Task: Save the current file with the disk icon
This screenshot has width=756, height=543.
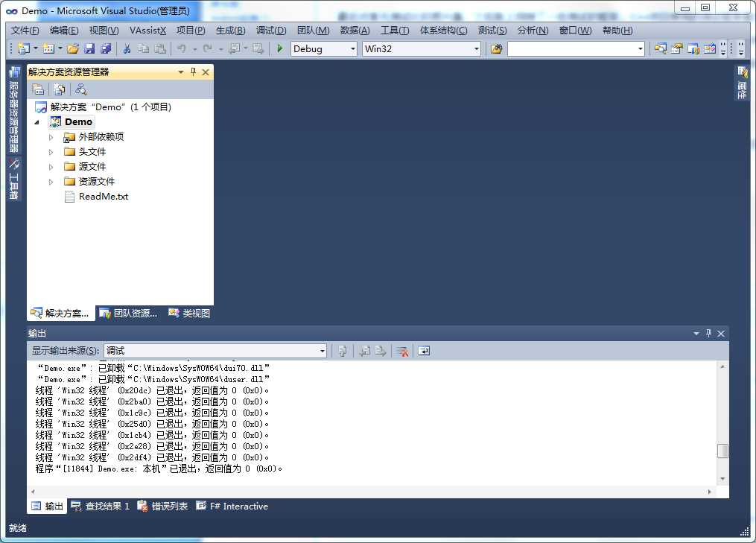Action: [x=89, y=48]
